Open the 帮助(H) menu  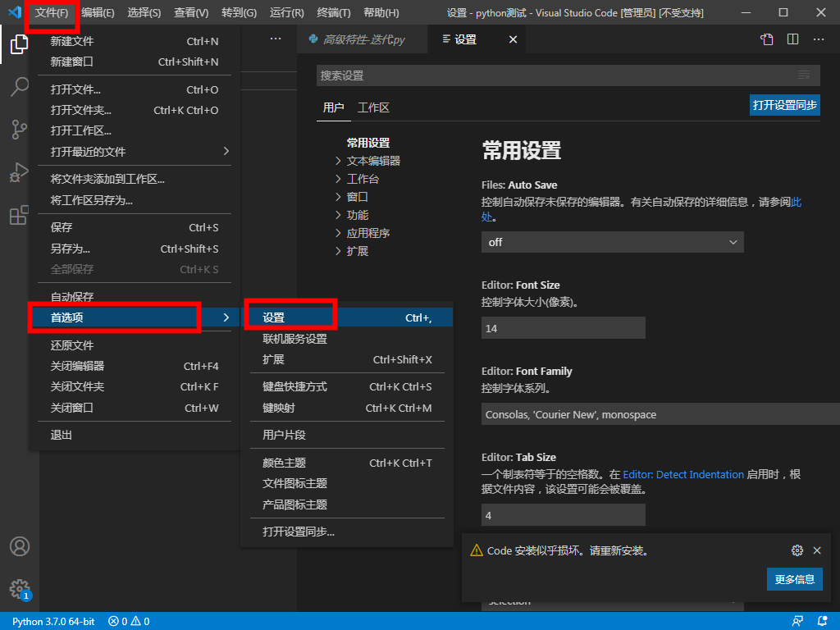(x=381, y=12)
